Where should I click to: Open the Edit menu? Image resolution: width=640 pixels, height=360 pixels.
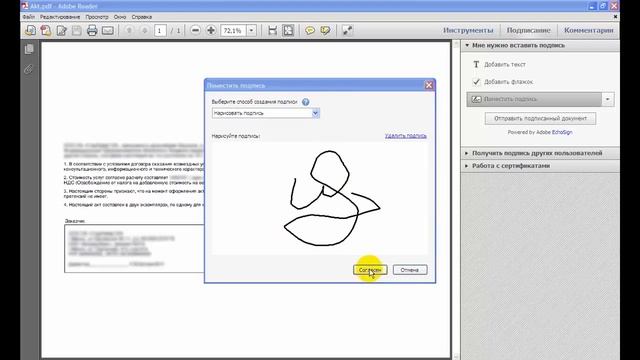pos(60,17)
